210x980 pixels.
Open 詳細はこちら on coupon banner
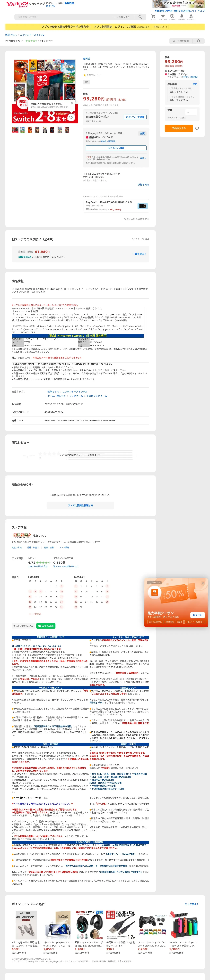click(x=160, y=27)
